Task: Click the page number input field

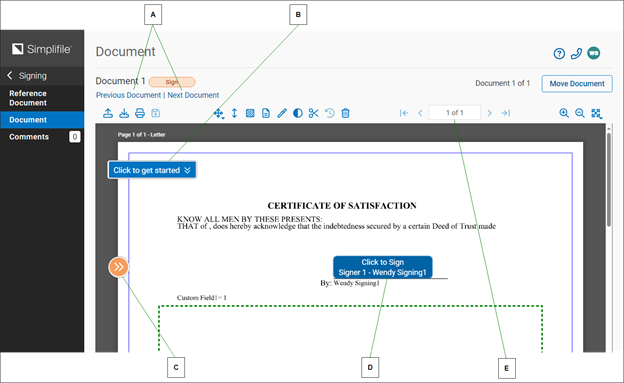Action: click(x=454, y=113)
